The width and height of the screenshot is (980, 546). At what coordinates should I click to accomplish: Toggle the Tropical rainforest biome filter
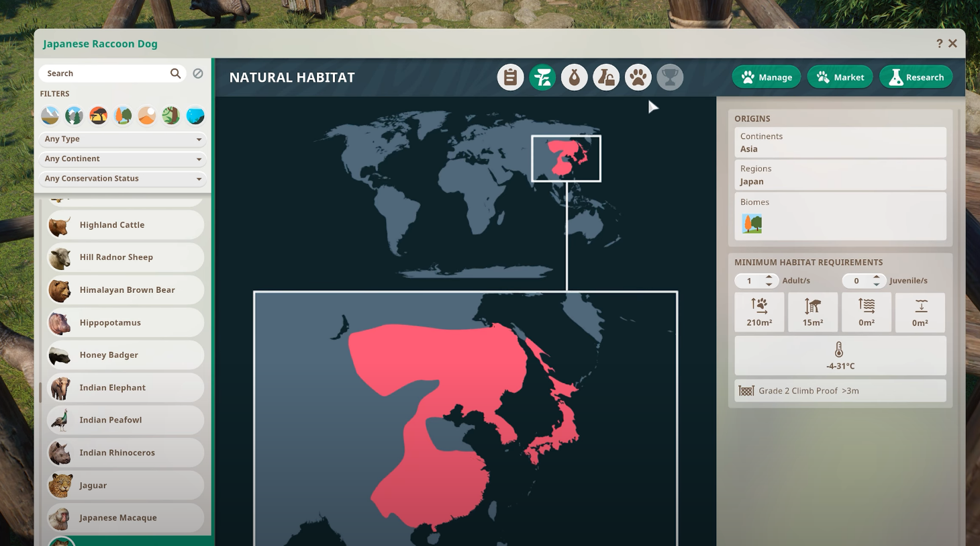[171, 116]
